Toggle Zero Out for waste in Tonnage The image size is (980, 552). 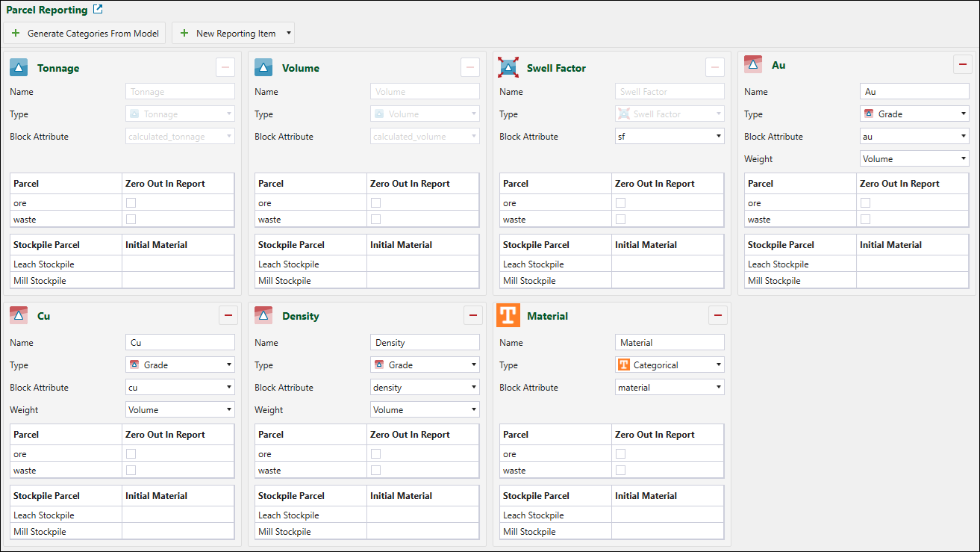coord(131,219)
